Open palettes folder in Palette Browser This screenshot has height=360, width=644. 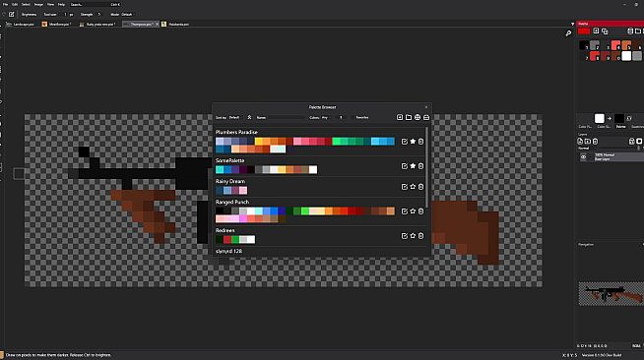point(409,117)
